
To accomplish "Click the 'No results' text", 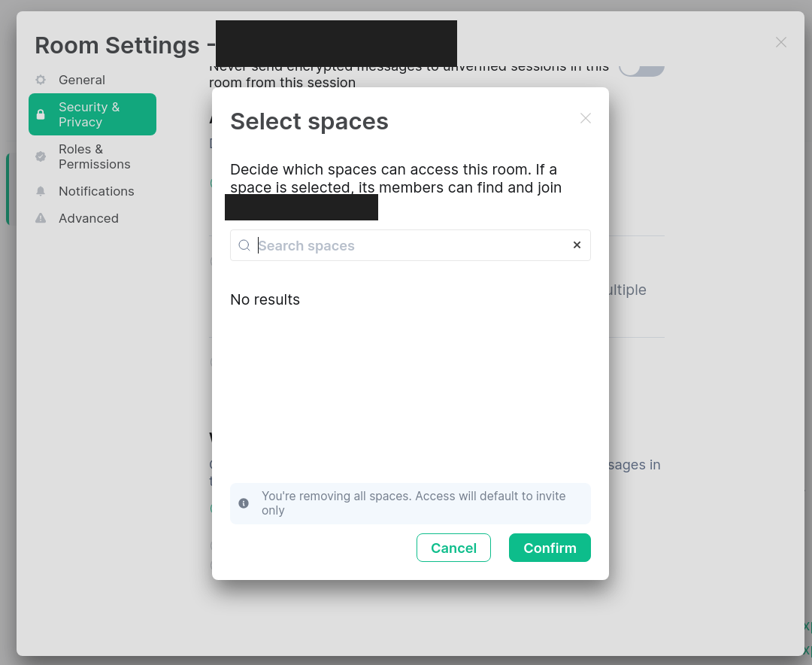I will point(265,299).
